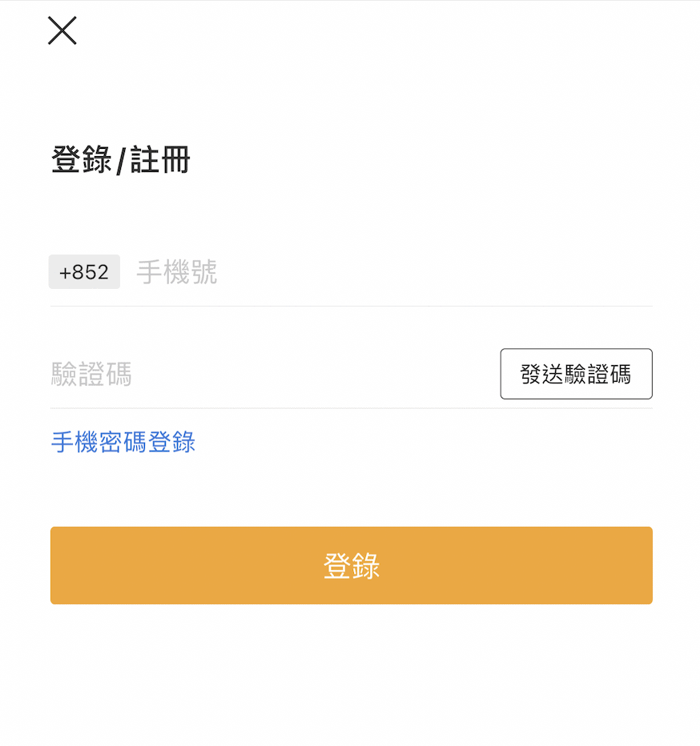
Task: Click the orange 登錄 button
Action: click(x=351, y=565)
